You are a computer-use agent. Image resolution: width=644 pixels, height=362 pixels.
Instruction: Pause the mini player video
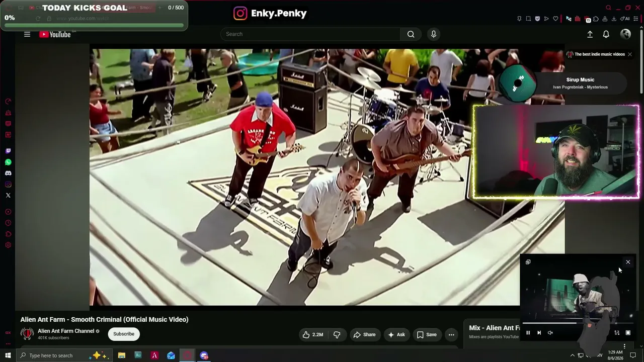click(528, 333)
